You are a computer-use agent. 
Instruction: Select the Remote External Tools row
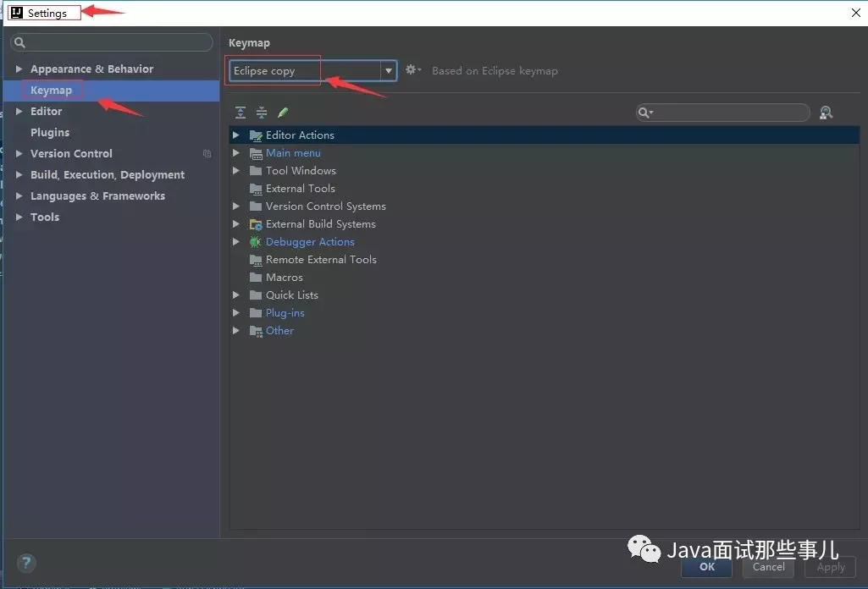(x=545, y=260)
